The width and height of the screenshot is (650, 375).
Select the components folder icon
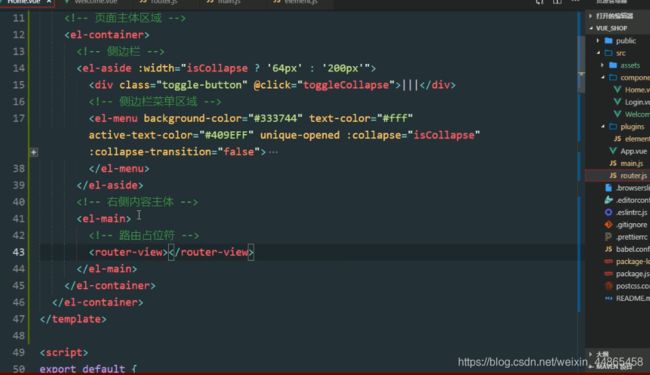coord(613,77)
